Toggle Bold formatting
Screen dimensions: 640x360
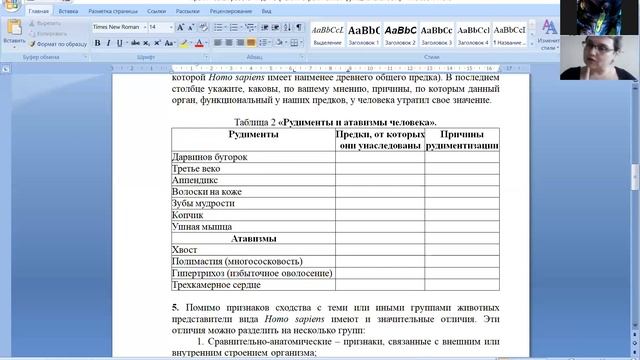[97, 43]
